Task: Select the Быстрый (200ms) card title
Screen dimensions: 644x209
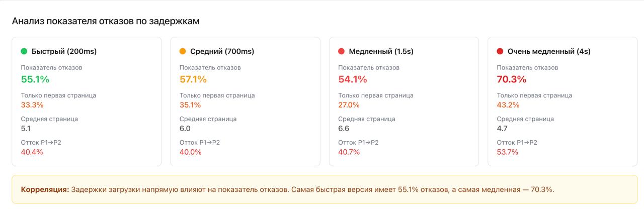Action: [64, 51]
